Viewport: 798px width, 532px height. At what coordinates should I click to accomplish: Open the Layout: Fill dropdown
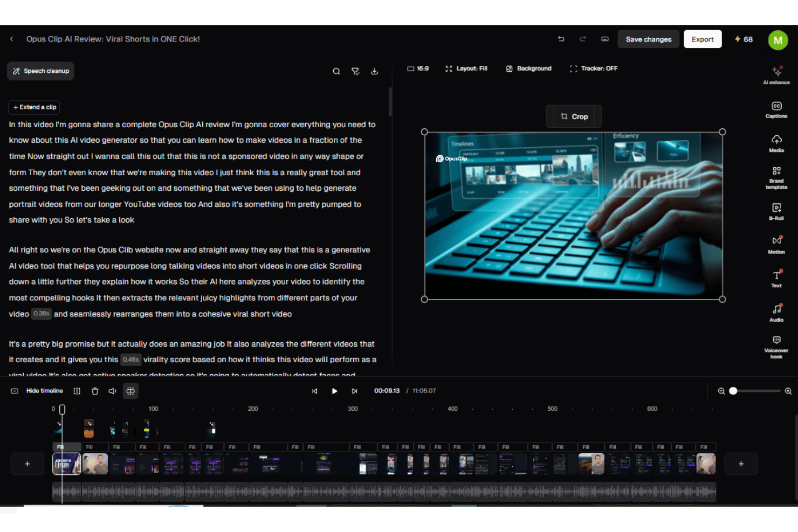tap(466, 68)
